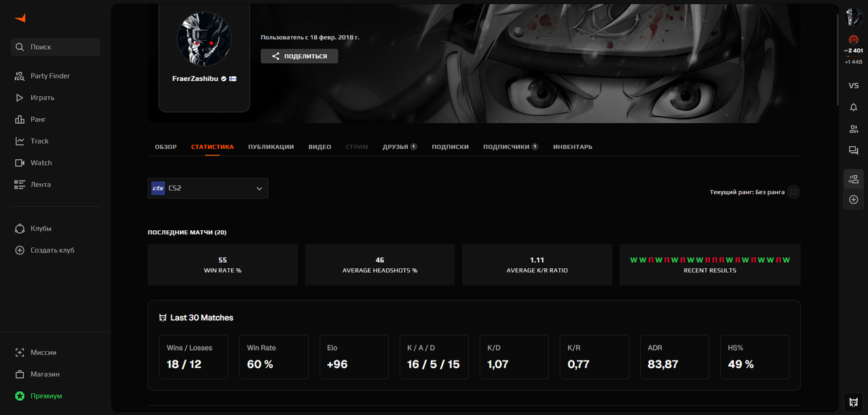Click the ~2 401 Elo value
The height and width of the screenshot is (415, 868).
[854, 51]
